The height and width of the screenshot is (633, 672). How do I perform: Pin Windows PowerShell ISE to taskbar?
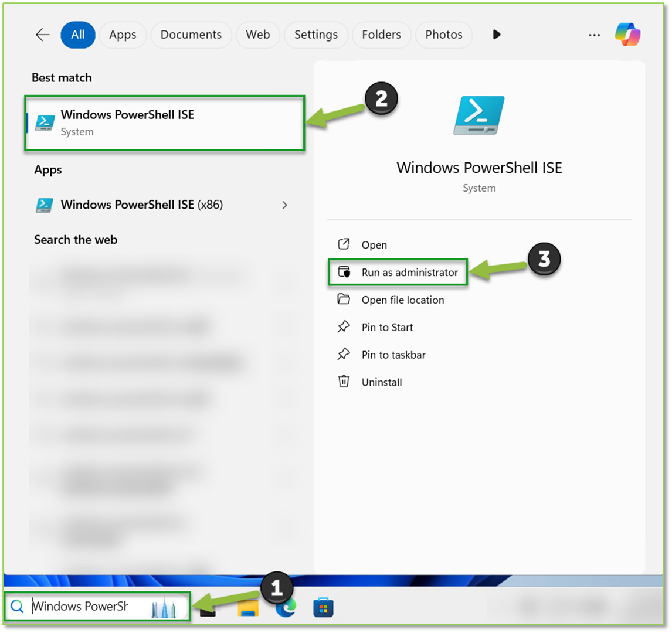393,355
